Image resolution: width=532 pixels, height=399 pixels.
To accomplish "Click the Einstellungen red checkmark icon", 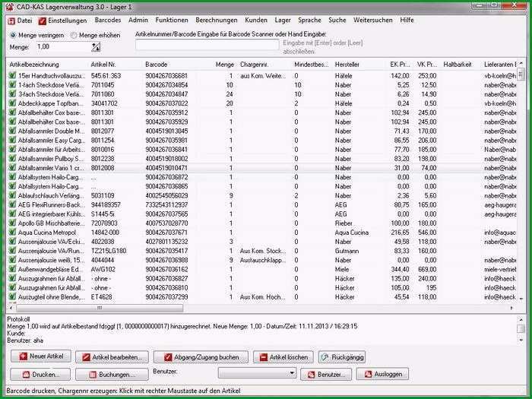I will [42, 21].
